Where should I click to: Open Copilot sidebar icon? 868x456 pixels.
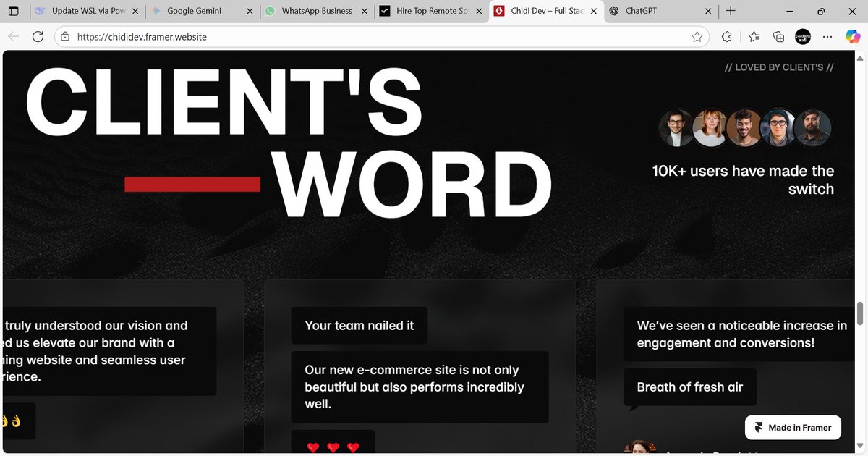pyautogui.click(x=852, y=36)
